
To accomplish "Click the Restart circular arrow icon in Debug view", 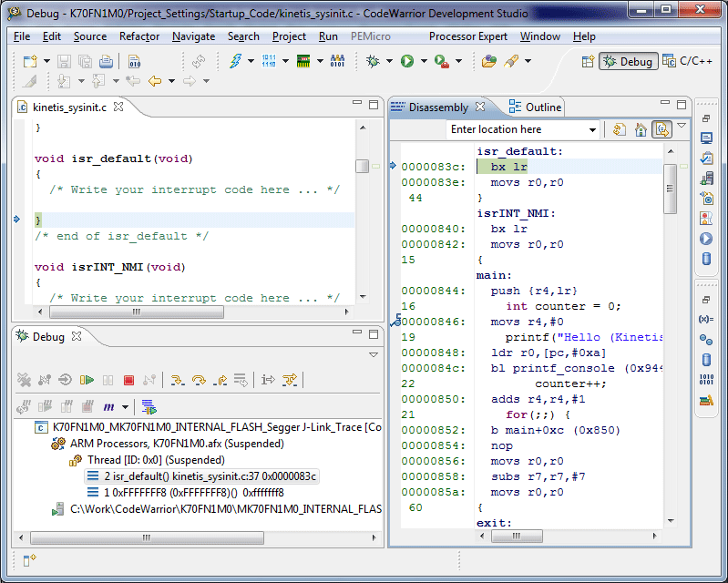I will 65,380.
